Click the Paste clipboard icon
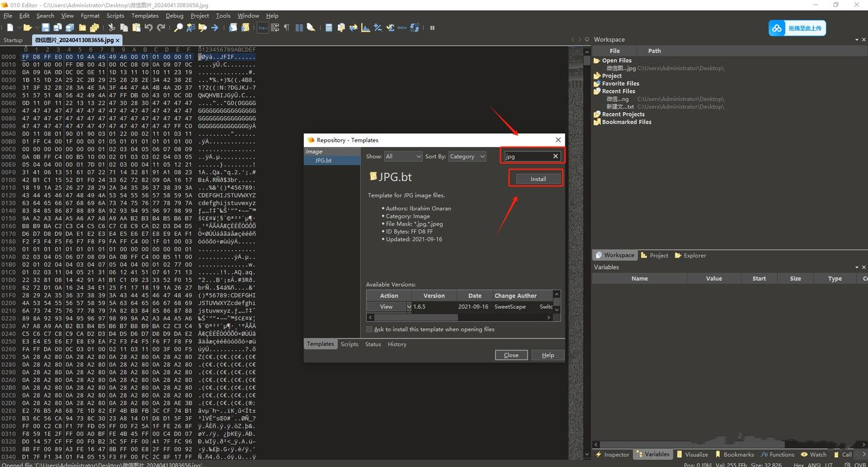The image size is (868, 467). 136,27
